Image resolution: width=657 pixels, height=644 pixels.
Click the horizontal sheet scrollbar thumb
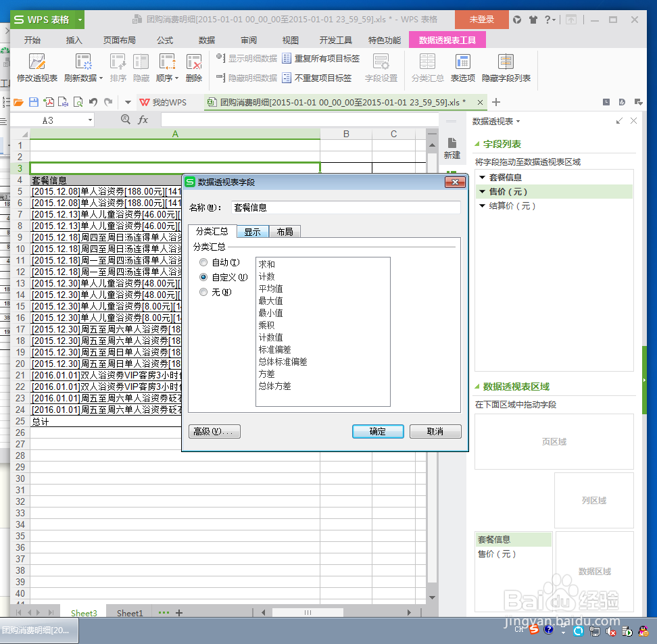308,612
